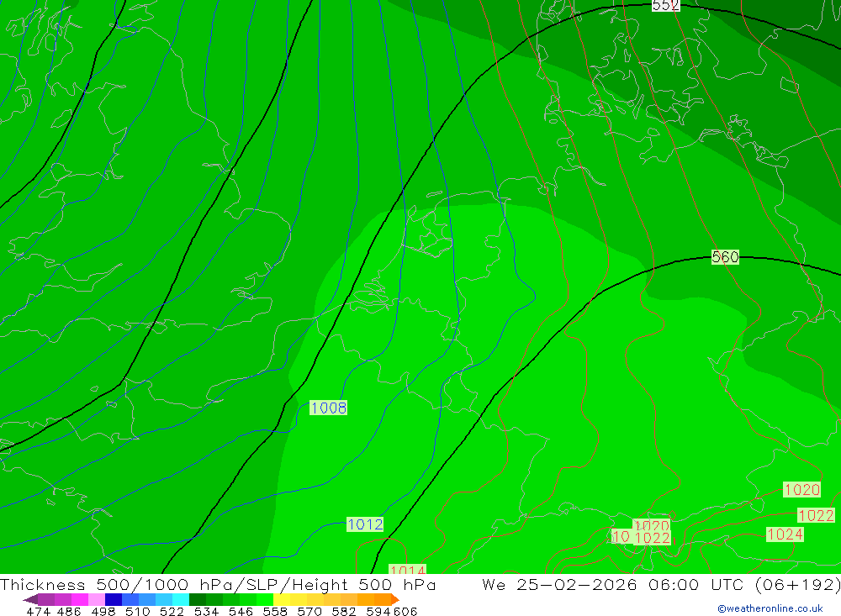Click the 560 height contour label
The height and width of the screenshot is (616, 841).
pyautogui.click(x=725, y=257)
